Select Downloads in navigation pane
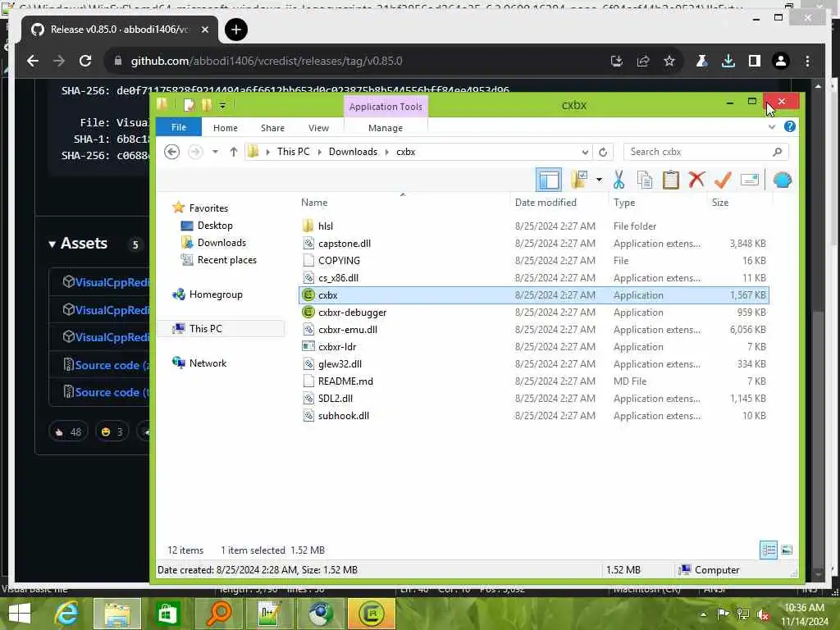Viewport: 840px width, 630px height. 221,243
